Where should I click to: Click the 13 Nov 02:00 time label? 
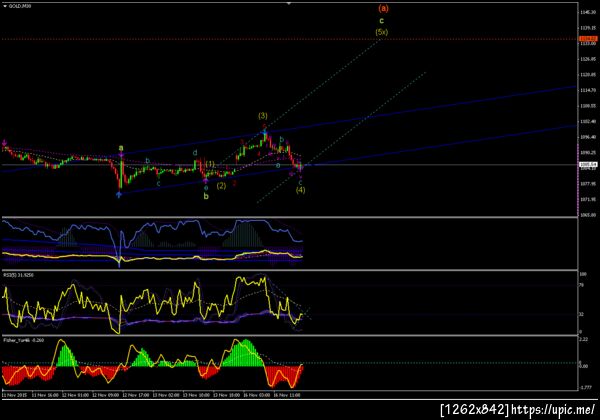tap(166, 395)
